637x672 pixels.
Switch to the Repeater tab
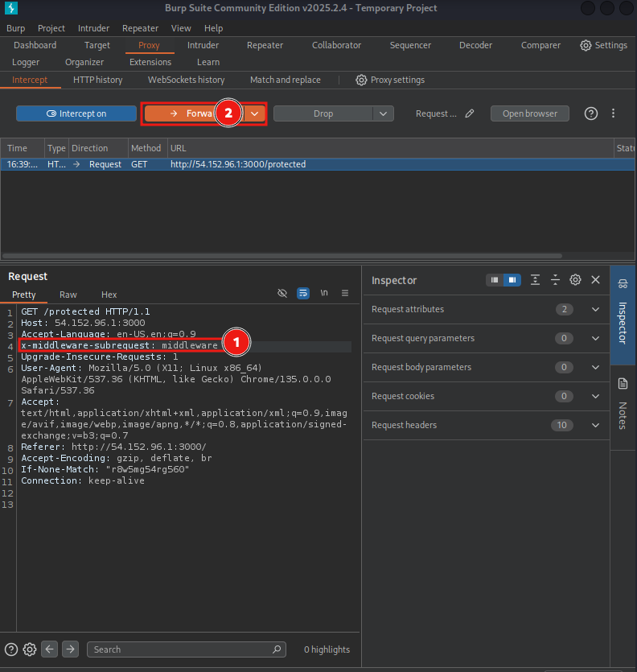[265, 45]
